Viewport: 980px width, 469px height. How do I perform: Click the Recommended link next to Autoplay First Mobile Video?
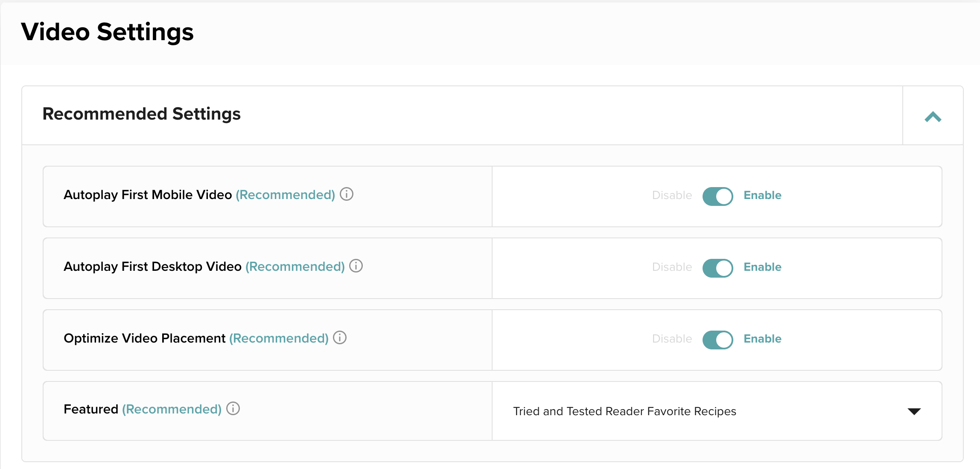point(285,195)
